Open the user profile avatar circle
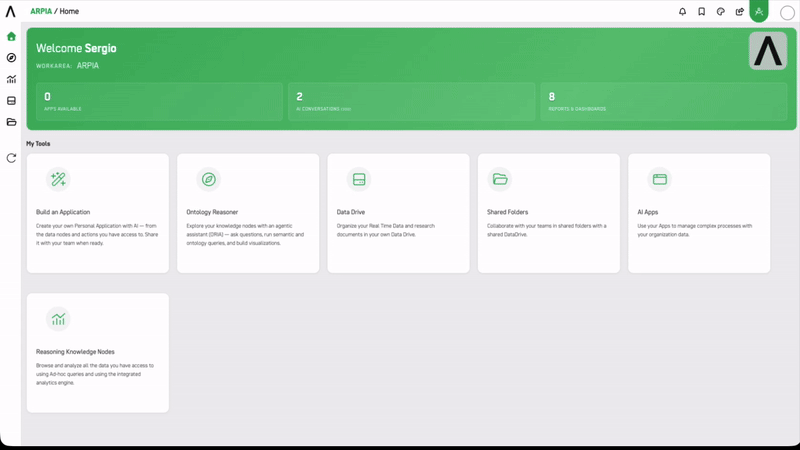 787,13
